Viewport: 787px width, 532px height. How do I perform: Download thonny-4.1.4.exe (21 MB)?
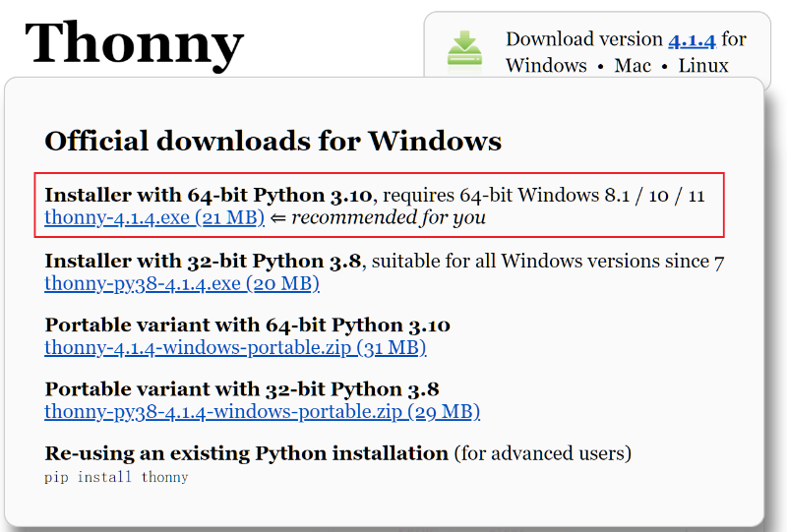154,217
